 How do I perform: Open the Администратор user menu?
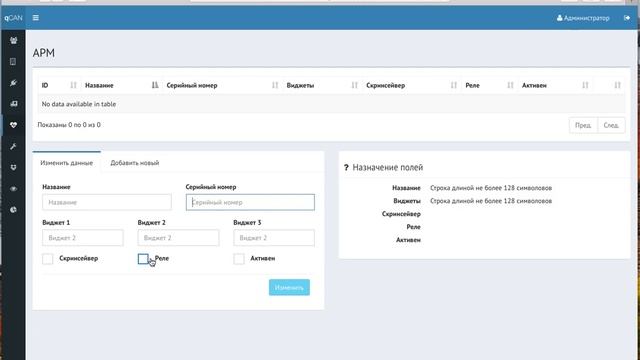[x=583, y=18]
